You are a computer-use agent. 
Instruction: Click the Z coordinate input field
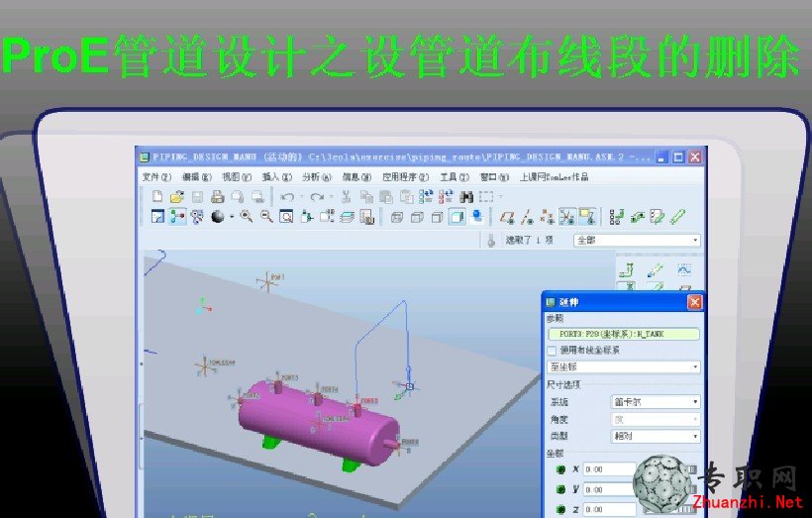[610, 510]
